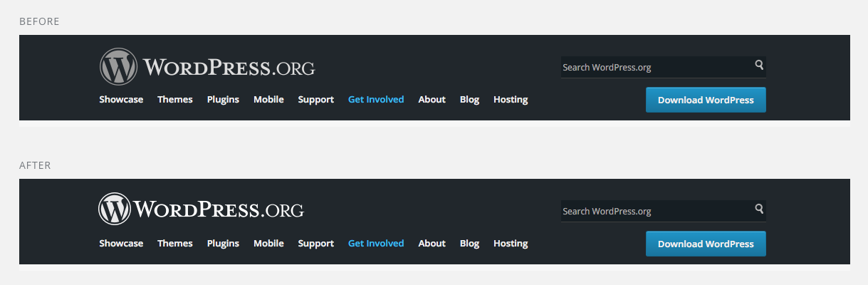Image resolution: width=868 pixels, height=285 pixels.
Task: Click Download WordPress button in AFTER header
Action: point(706,244)
